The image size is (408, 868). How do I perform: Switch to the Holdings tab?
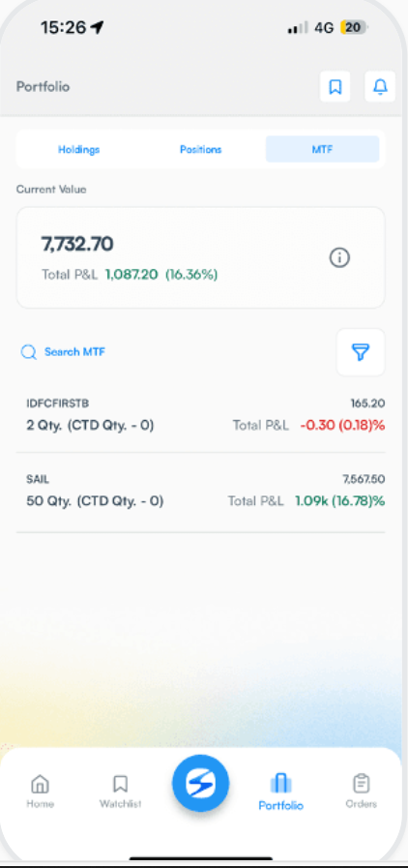[79, 149]
